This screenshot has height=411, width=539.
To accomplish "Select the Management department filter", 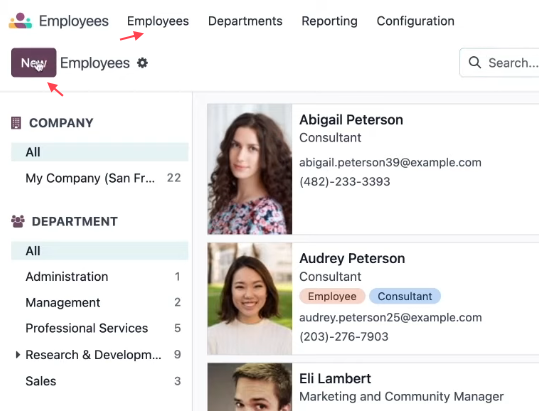I will 100,302.
